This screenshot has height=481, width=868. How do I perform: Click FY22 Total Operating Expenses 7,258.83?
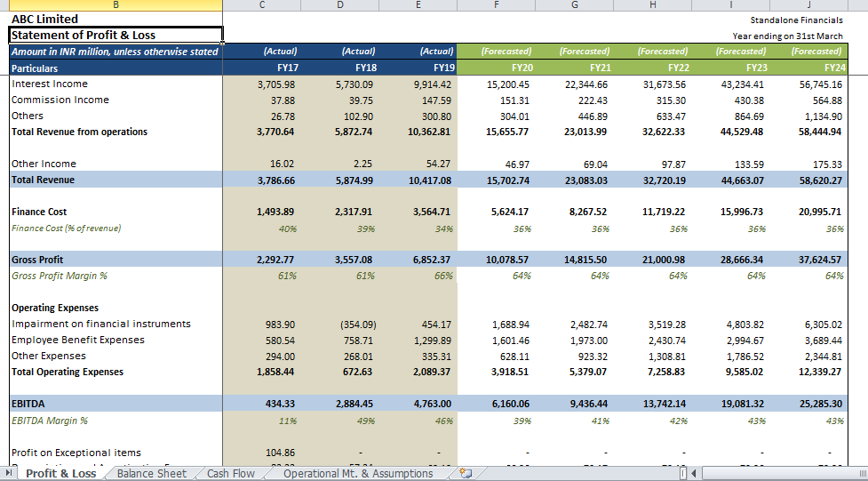click(x=667, y=373)
